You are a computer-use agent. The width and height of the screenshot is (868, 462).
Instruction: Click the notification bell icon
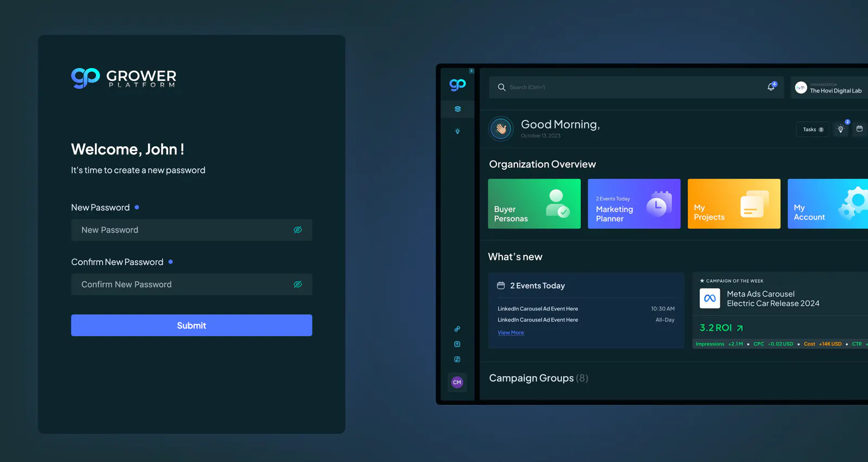pyautogui.click(x=771, y=87)
